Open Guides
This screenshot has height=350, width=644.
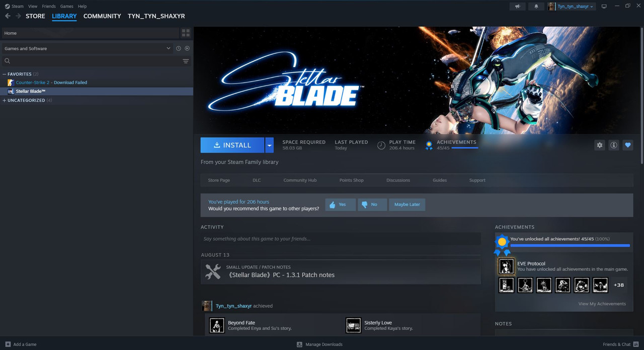click(x=440, y=180)
